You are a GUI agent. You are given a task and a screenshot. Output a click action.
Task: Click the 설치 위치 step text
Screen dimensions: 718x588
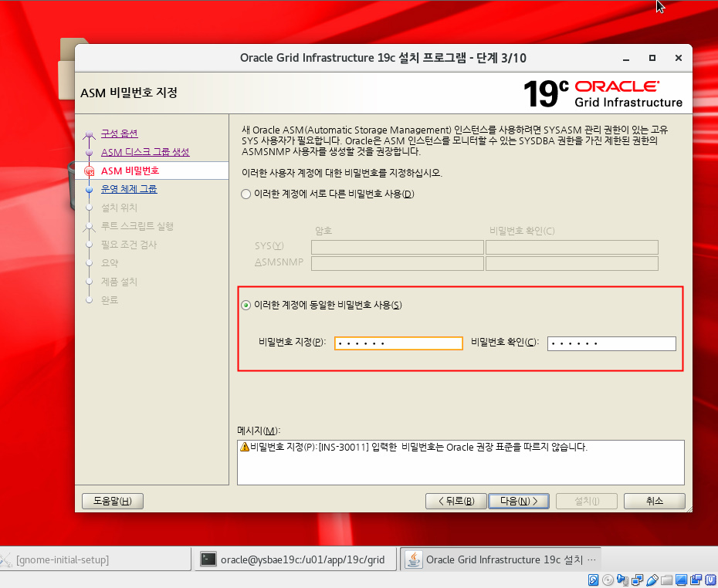pos(119,208)
